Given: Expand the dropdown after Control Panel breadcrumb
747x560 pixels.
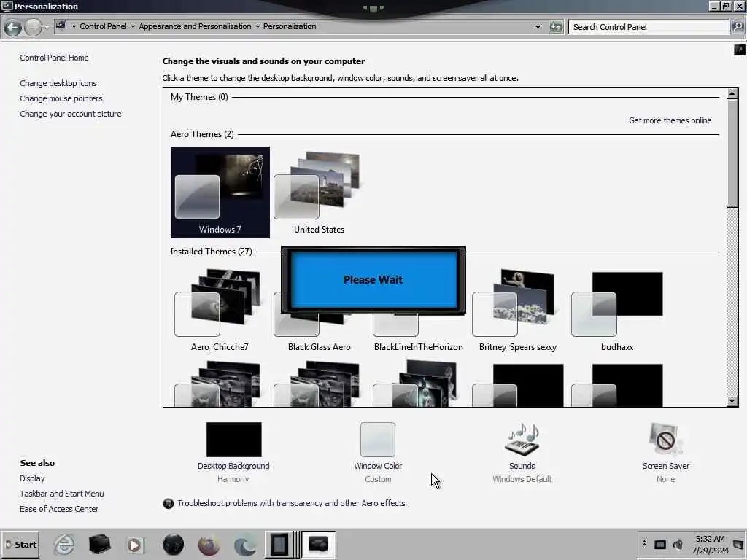Looking at the screenshot, I should coord(133,27).
